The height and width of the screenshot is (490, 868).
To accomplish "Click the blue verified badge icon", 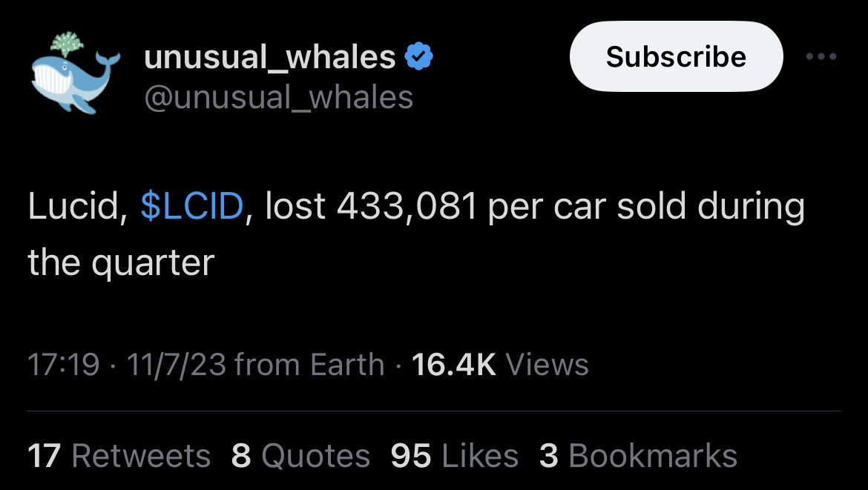I will pyautogui.click(x=419, y=56).
